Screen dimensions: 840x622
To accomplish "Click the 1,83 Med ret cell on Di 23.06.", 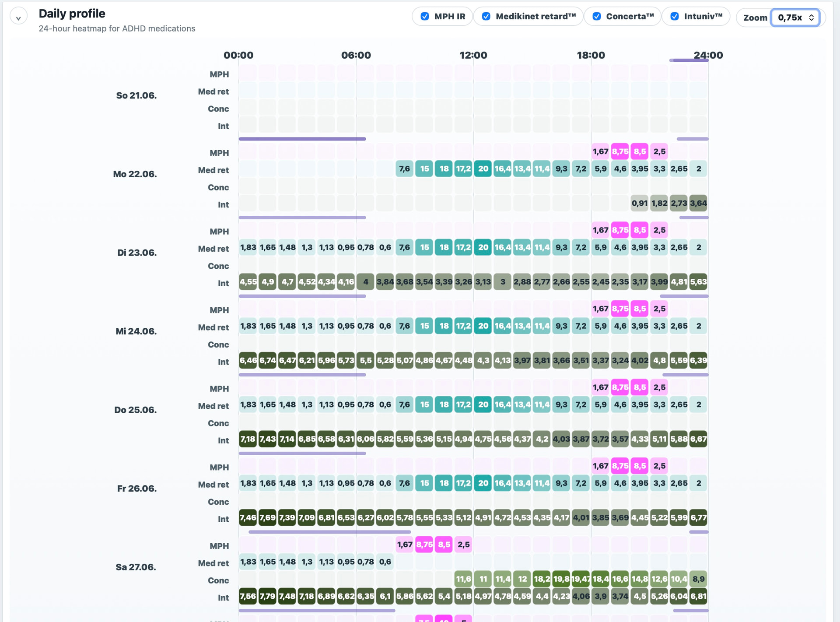I will [x=248, y=247].
